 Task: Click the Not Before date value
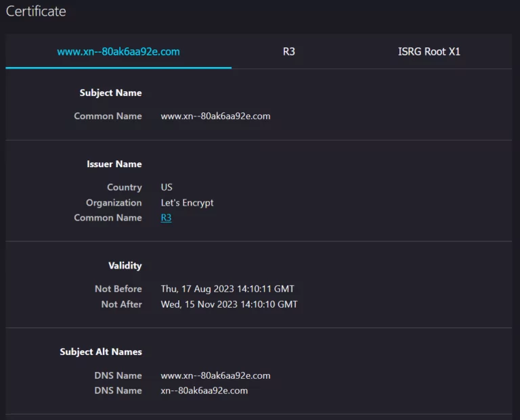point(227,289)
